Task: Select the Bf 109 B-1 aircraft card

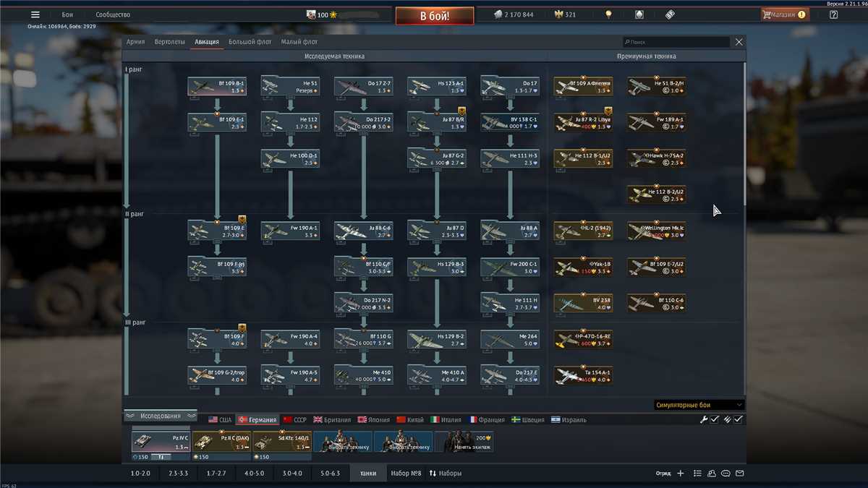Action: (x=217, y=87)
